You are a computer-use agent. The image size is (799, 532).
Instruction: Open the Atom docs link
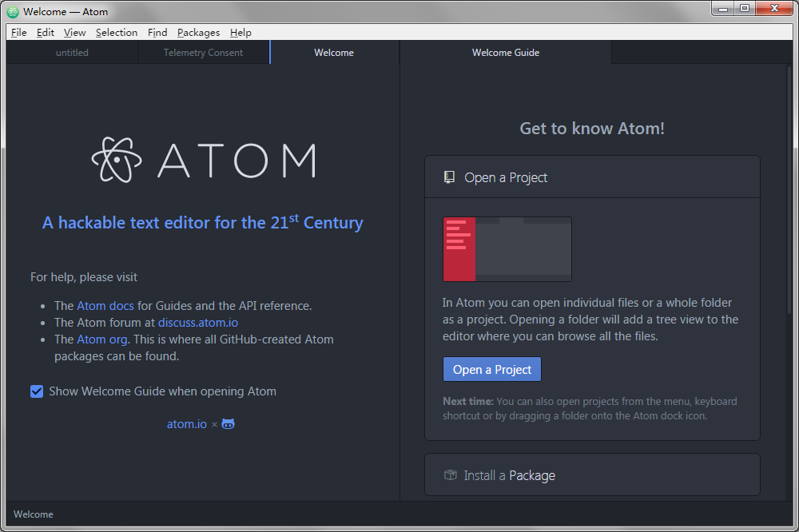pos(105,306)
